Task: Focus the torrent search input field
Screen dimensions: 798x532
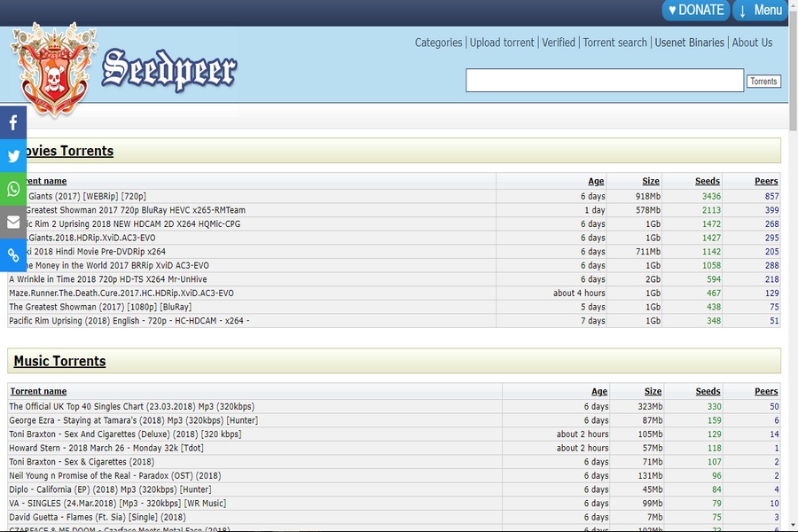Action: 605,81
